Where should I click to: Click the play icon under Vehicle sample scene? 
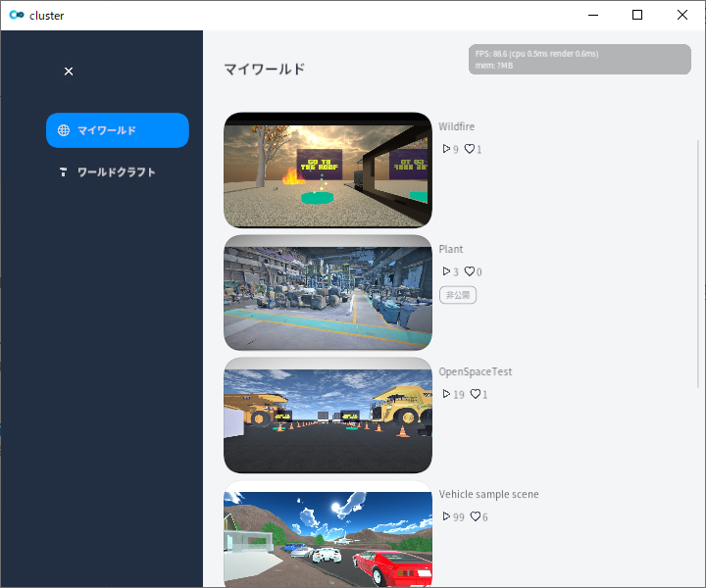(446, 516)
